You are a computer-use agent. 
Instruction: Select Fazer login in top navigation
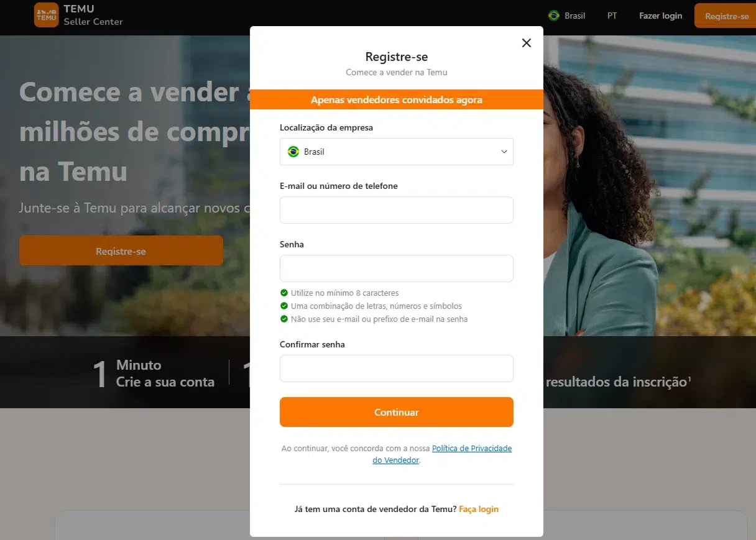660,16
